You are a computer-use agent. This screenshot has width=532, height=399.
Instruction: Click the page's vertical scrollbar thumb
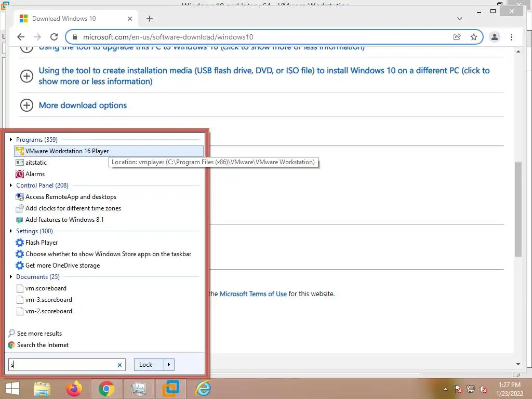click(x=518, y=209)
